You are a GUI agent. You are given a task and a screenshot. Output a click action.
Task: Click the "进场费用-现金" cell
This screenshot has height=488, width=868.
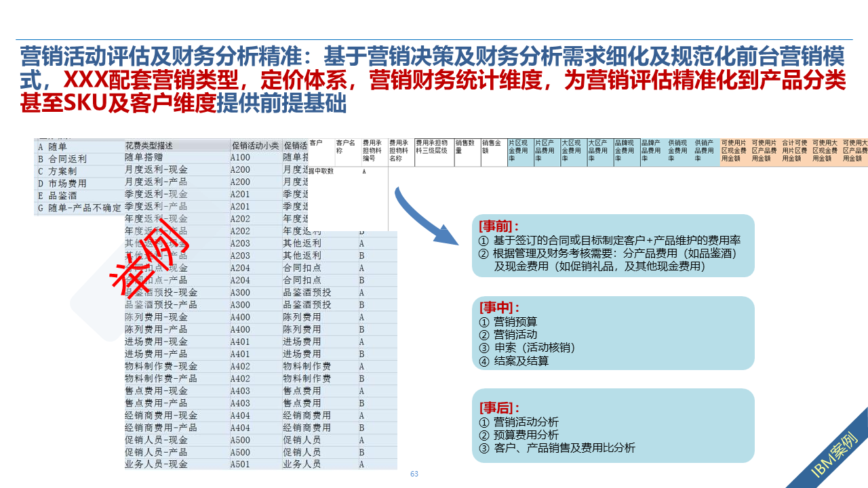[x=176, y=341]
